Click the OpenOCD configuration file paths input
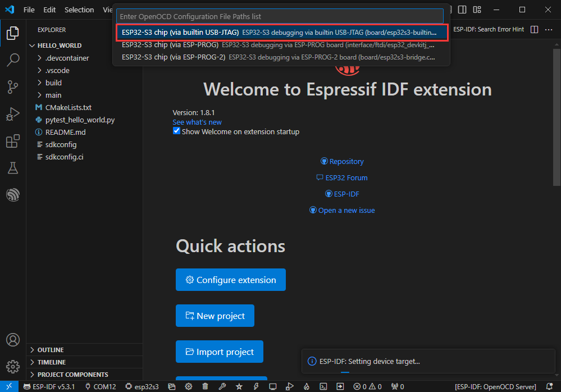The width and height of the screenshot is (561, 392). (280, 16)
